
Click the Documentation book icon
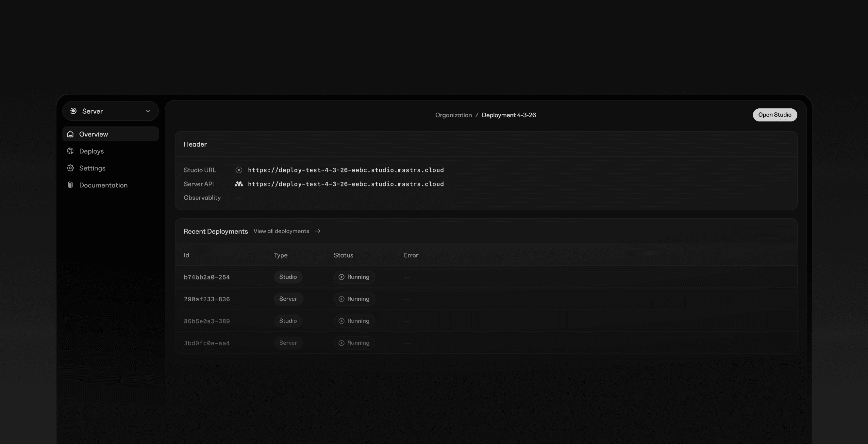point(70,185)
